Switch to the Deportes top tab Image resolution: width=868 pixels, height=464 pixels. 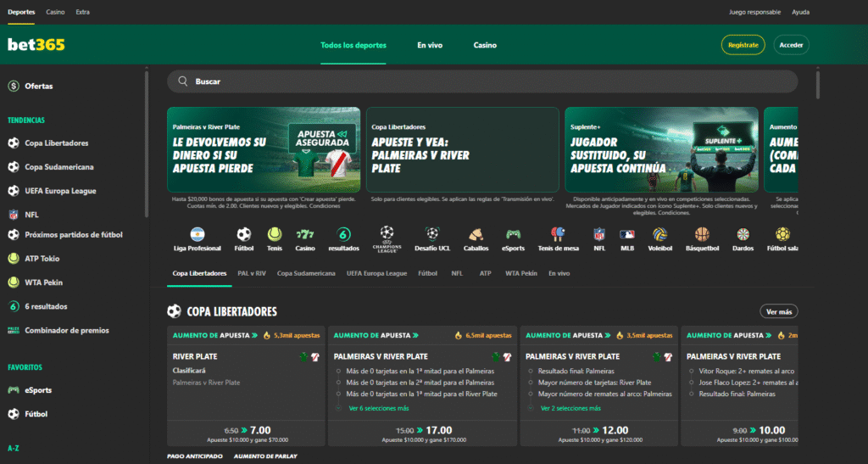[x=21, y=12]
